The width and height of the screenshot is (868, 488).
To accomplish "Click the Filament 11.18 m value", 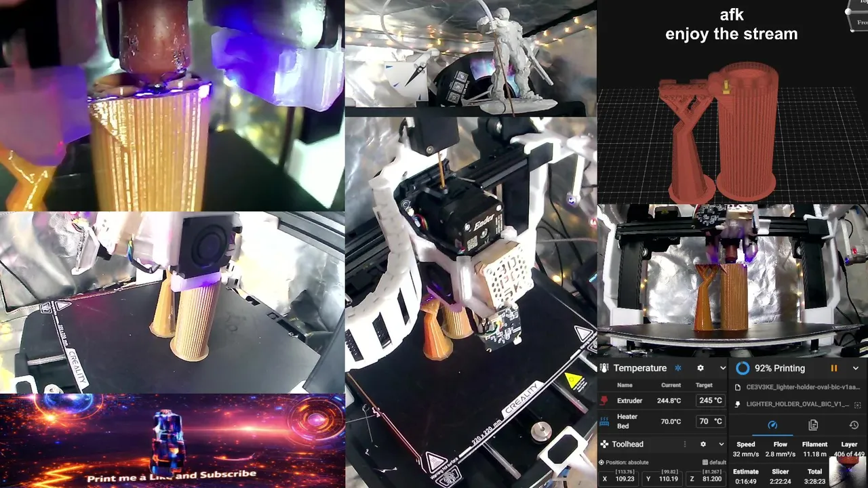I will pyautogui.click(x=814, y=454).
